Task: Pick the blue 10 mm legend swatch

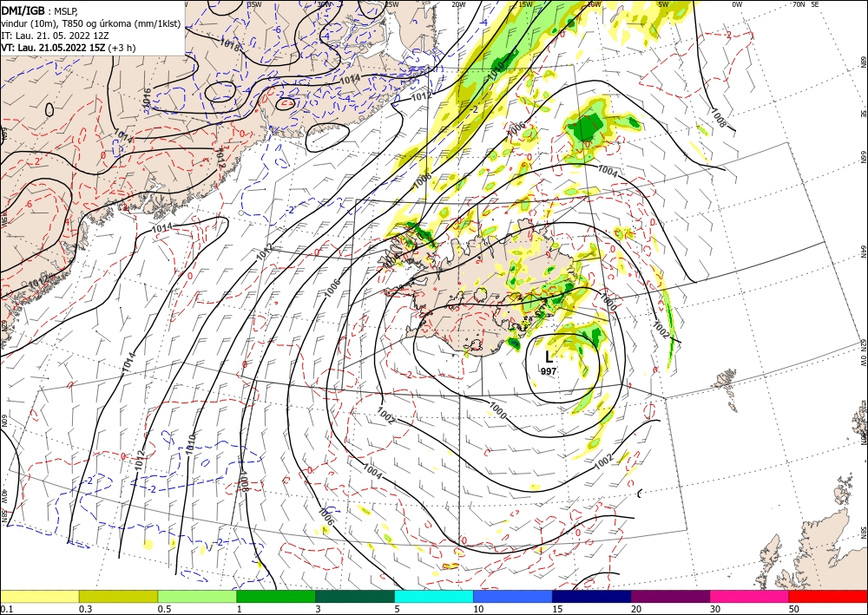Action: click(513, 596)
